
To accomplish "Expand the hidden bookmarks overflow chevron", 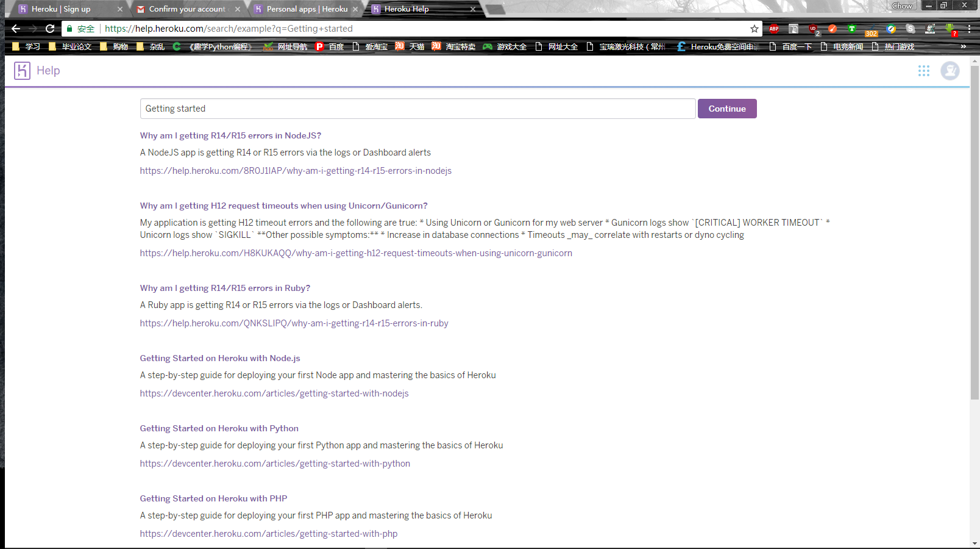I will coord(963,46).
